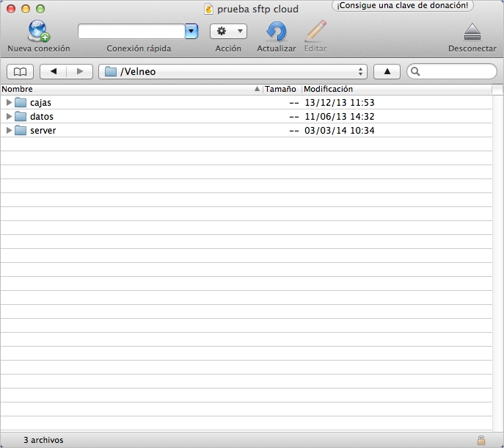The width and height of the screenshot is (504, 448).
Task: Click the donation key button
Action: pos(403,6)
